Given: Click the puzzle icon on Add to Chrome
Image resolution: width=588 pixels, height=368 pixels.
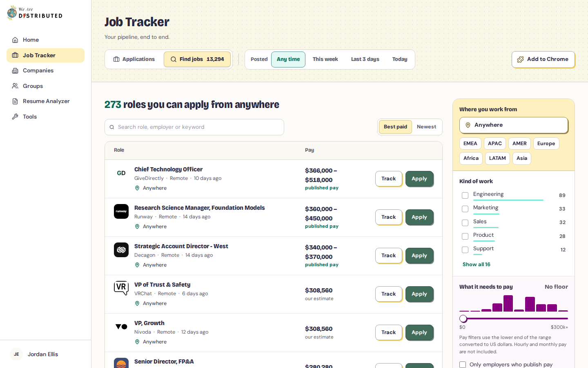Looking at the screenshot, I should click(x=520, y=59).
